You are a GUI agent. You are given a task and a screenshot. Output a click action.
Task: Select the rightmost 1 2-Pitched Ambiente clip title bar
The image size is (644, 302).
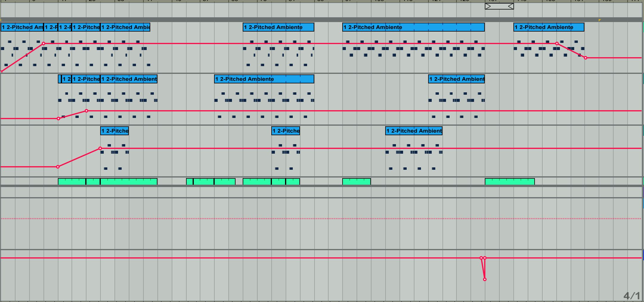point(548,27)
